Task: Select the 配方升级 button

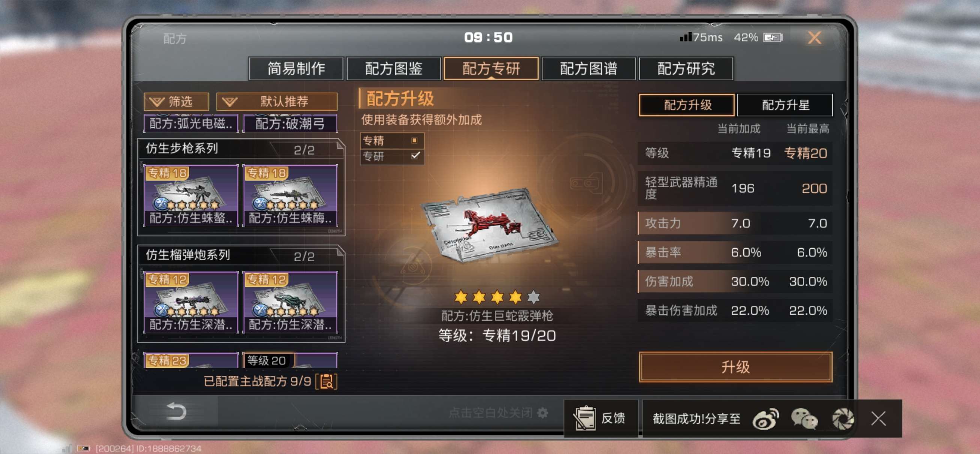Action: tap(687, 105)
